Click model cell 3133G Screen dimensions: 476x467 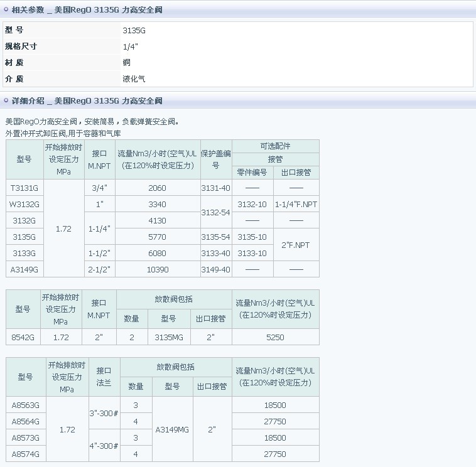(x=24, y=253)
